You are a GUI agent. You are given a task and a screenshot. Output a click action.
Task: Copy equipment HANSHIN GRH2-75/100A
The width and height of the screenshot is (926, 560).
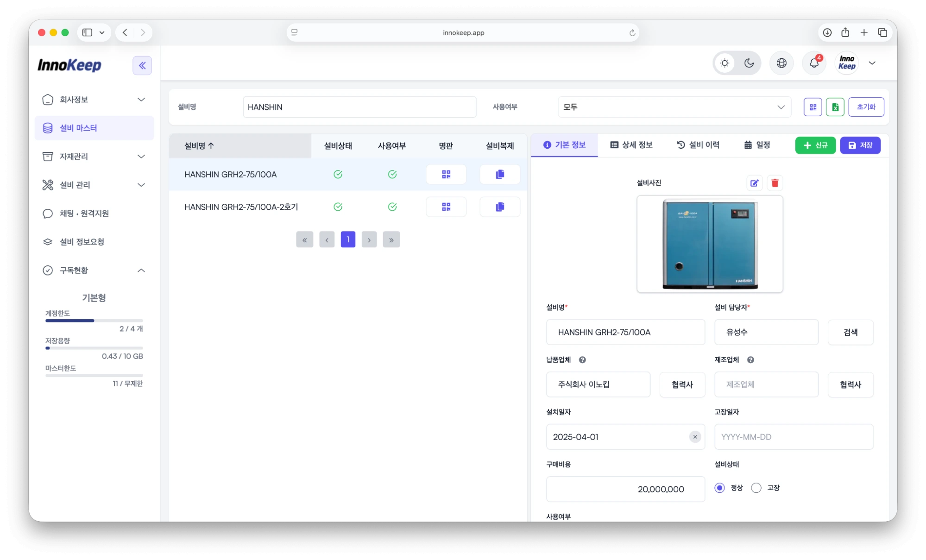(x=500, y=174)
